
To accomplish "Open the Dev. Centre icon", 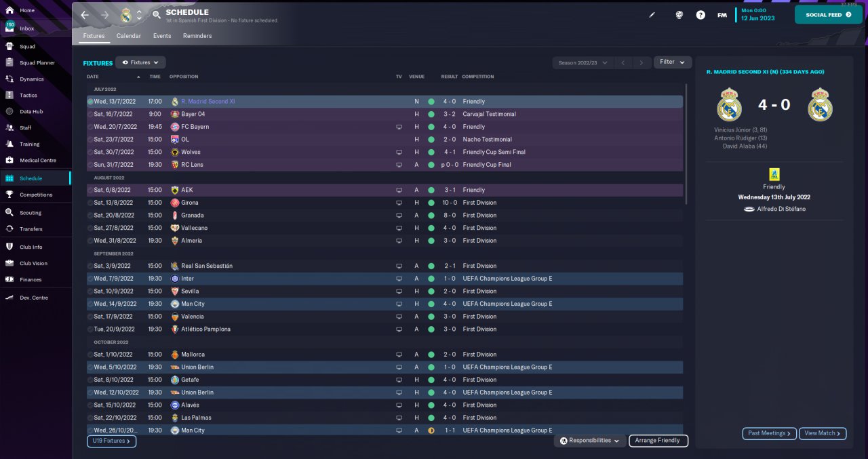I will [9, 298].
